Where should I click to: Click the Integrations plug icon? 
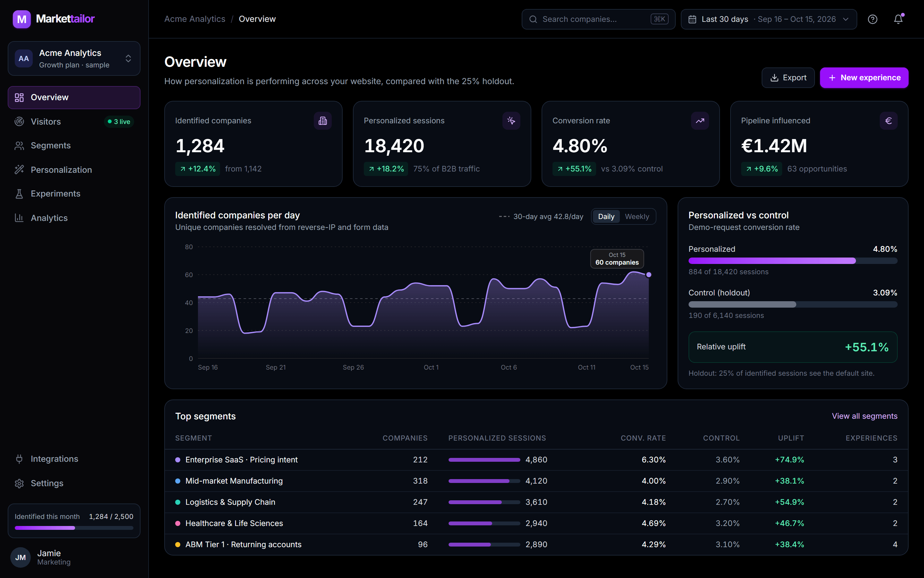19,459
